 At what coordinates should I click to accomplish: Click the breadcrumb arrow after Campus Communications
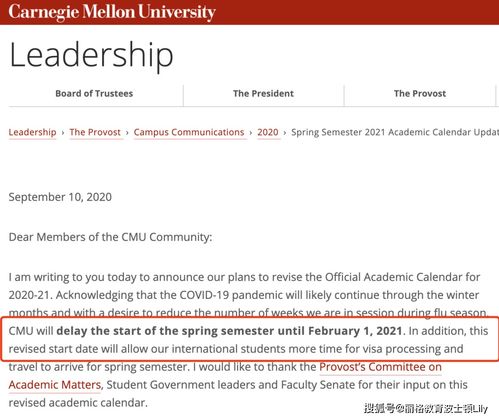251,133
